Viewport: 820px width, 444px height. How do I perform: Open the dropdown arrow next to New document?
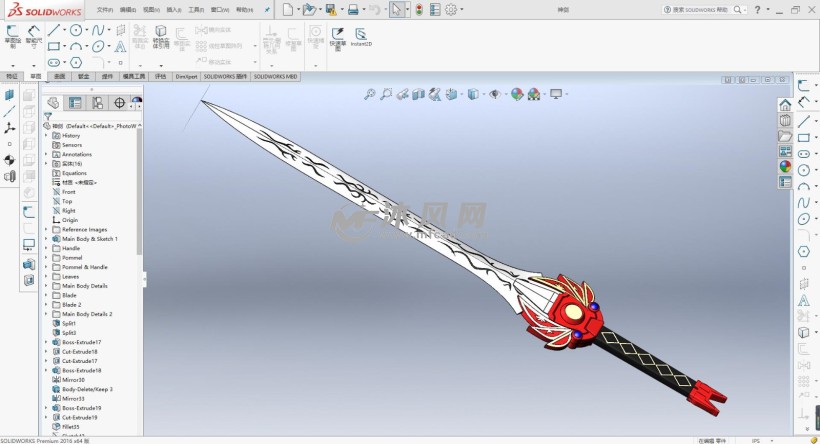[x=298, y=9]
